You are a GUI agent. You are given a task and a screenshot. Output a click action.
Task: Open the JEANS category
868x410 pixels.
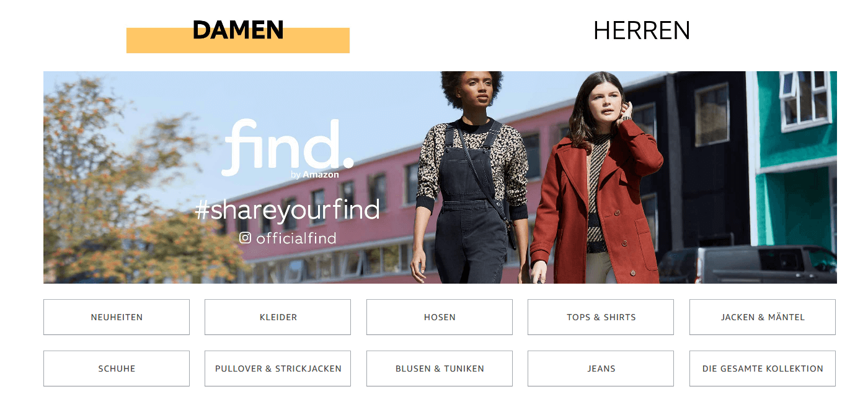(601, 369)
